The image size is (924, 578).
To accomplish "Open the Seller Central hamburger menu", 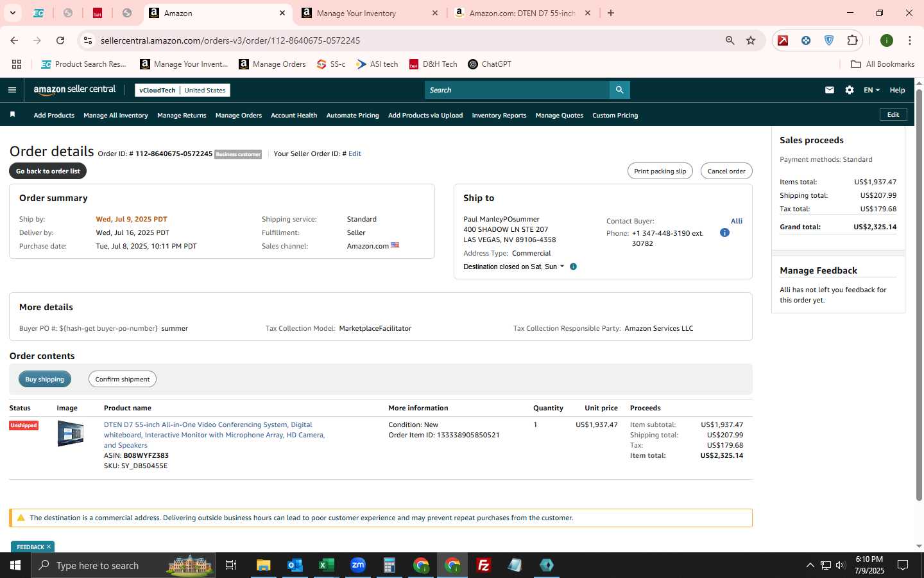I will 12,90.
